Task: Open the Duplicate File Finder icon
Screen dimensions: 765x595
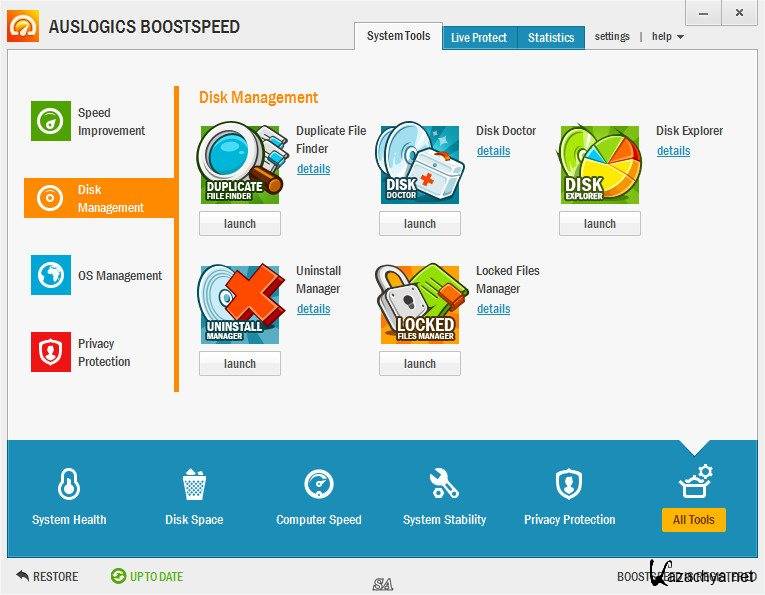Action: point(240,164)
